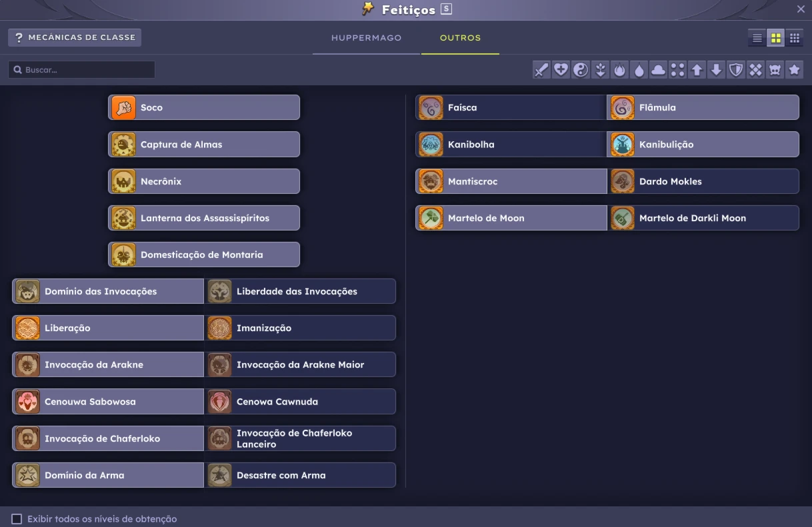The height and width of the screenshot is (527, 812).
Task: Toggle the earth plant element filter
Action: 600,70
